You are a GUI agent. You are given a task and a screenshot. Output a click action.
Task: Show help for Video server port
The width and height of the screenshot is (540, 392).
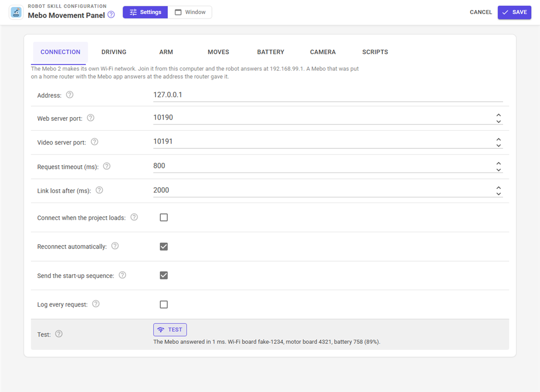tap(94, 142)
